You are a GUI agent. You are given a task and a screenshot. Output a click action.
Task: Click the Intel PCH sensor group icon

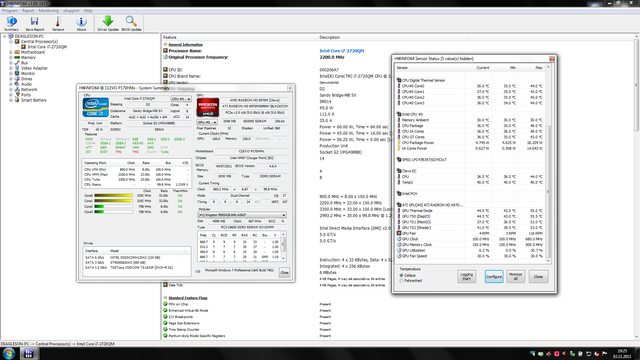(399, 193)
